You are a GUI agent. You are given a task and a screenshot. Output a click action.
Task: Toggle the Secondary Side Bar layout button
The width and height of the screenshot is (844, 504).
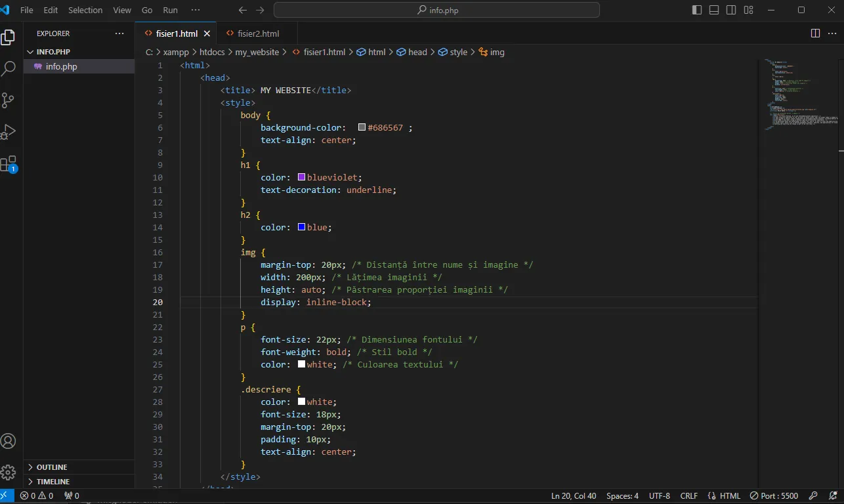pyautogui.click(x=731, y=10)
